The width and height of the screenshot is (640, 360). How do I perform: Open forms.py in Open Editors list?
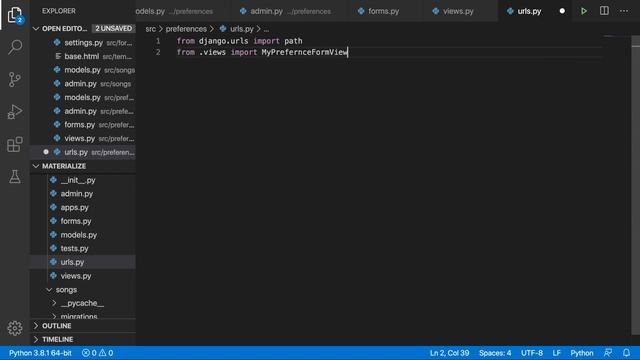[x=83, y=124]
